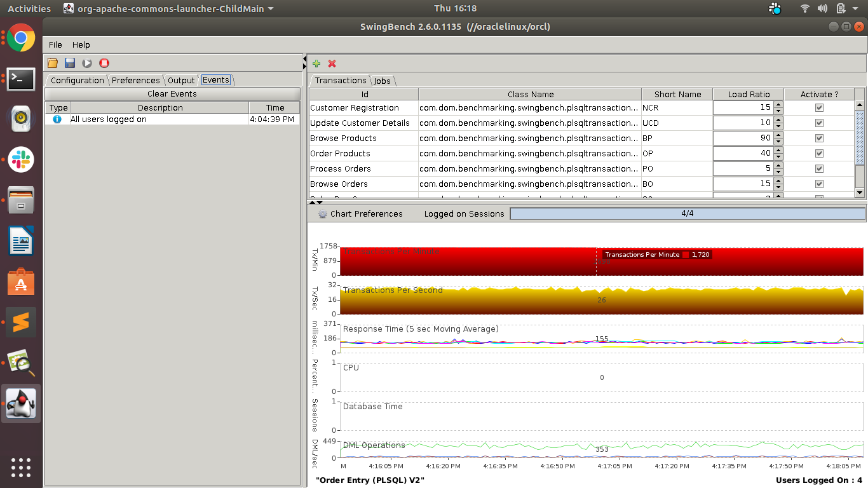
Task: Open Chrome from the Ubuntu dock
Action: coord(21,37)
